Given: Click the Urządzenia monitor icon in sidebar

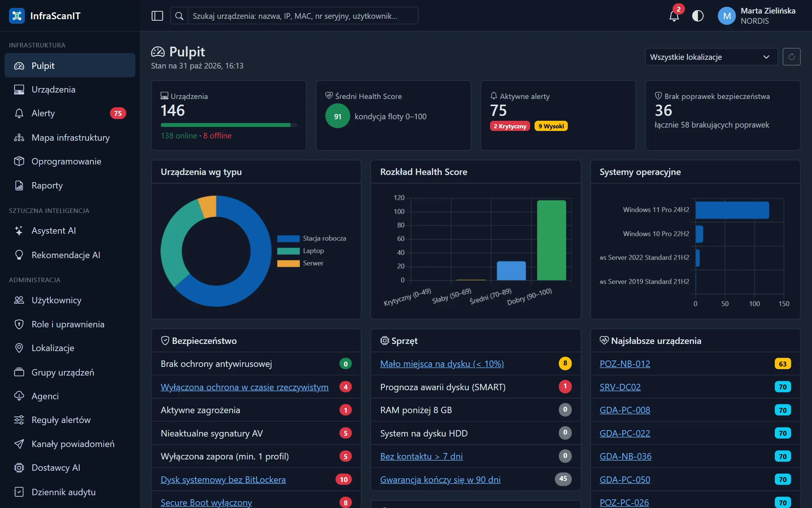Looking at the screenshot, I should coord(19,90).
